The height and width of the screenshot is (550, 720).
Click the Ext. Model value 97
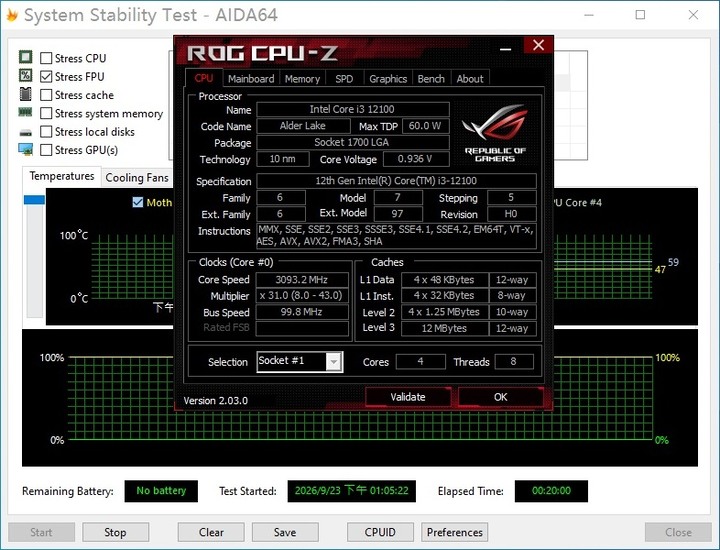[x=398, y=214]
